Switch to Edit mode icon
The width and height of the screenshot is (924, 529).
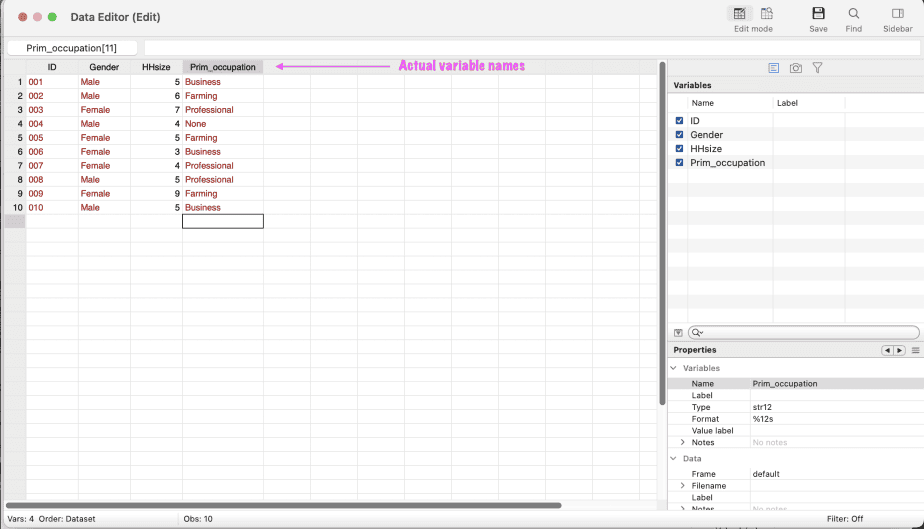tap(739, 14)
